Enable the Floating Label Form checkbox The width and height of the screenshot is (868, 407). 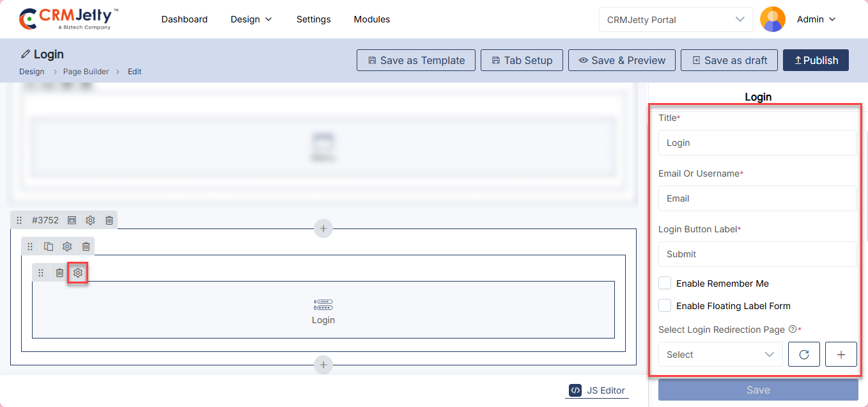[x=665, y=306]
